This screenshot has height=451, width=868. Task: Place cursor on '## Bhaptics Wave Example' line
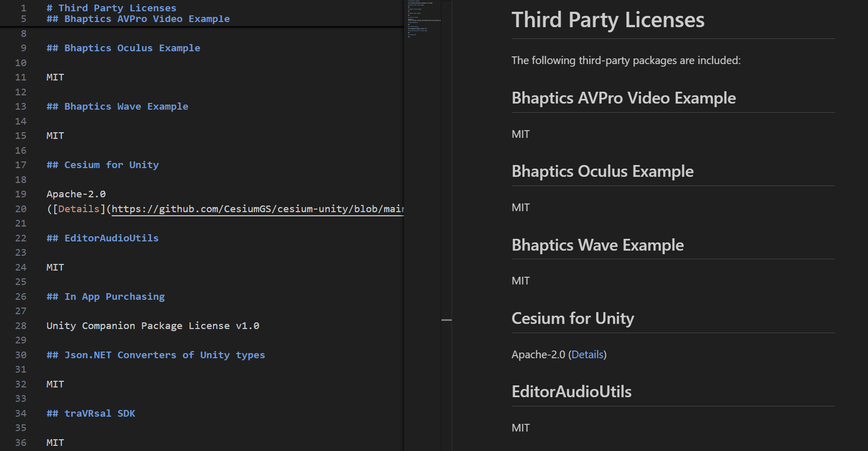[117, 107]
